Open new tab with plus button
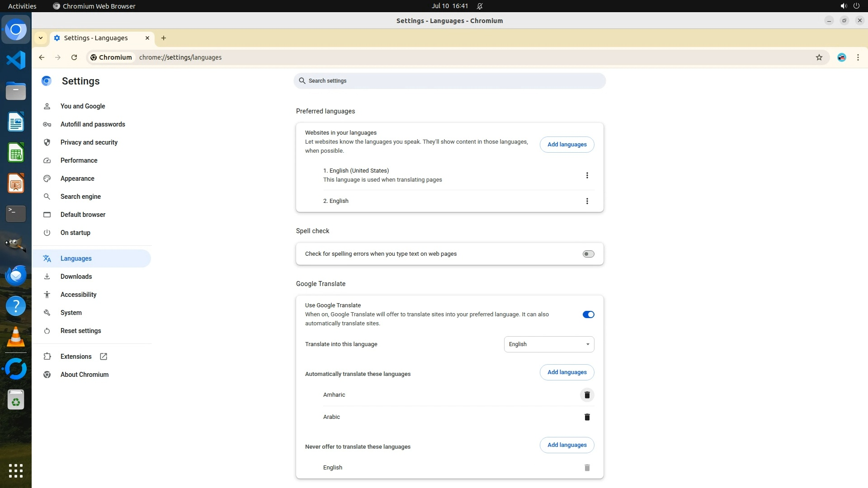 (x=164, y=38)
